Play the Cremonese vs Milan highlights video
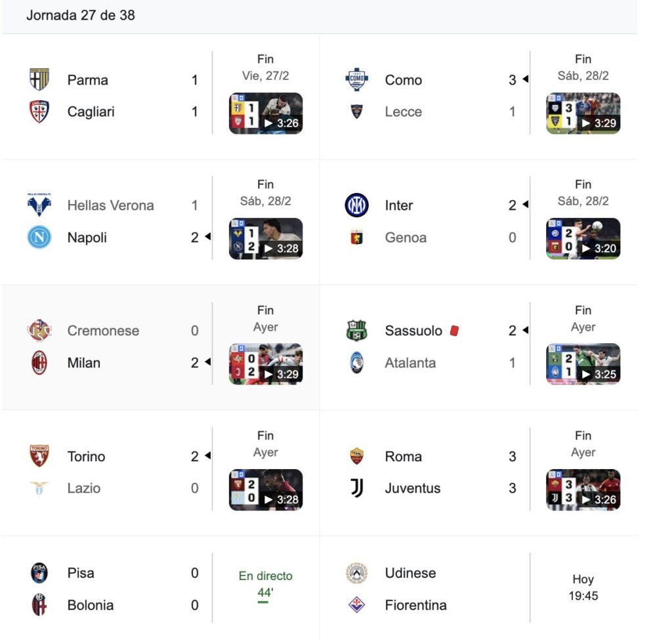Image resolution: width=672 pixels, height=641 pixels. click(266, 364)
